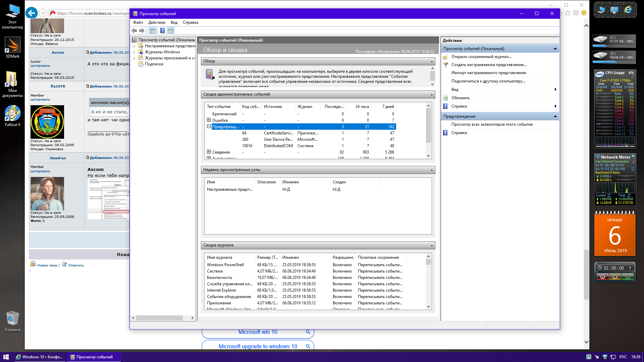Toggle the show/hide console tree toolbar button
644x362 pixels.
coord(153,31)
